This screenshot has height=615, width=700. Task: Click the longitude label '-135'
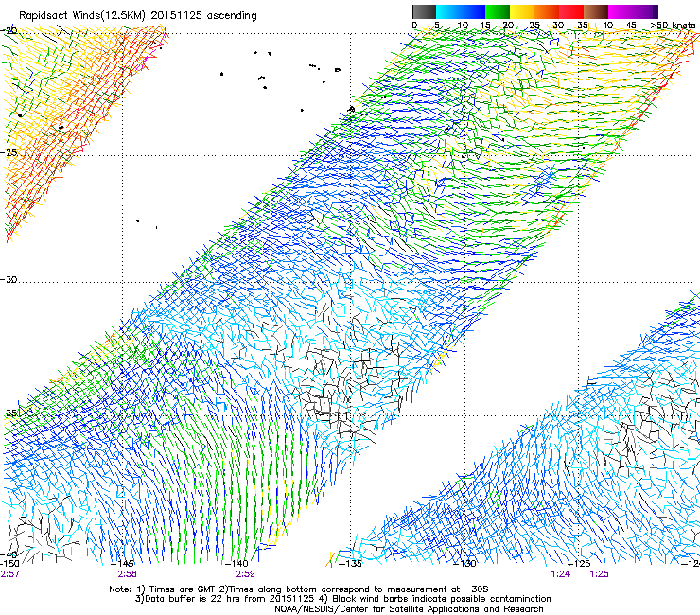(x=350, y=563)
